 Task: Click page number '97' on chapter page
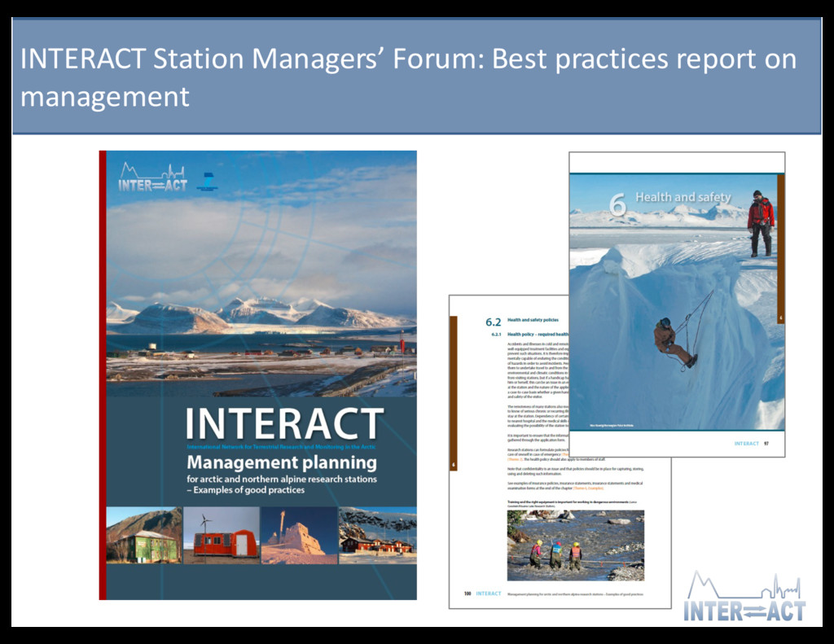[766, 444]
